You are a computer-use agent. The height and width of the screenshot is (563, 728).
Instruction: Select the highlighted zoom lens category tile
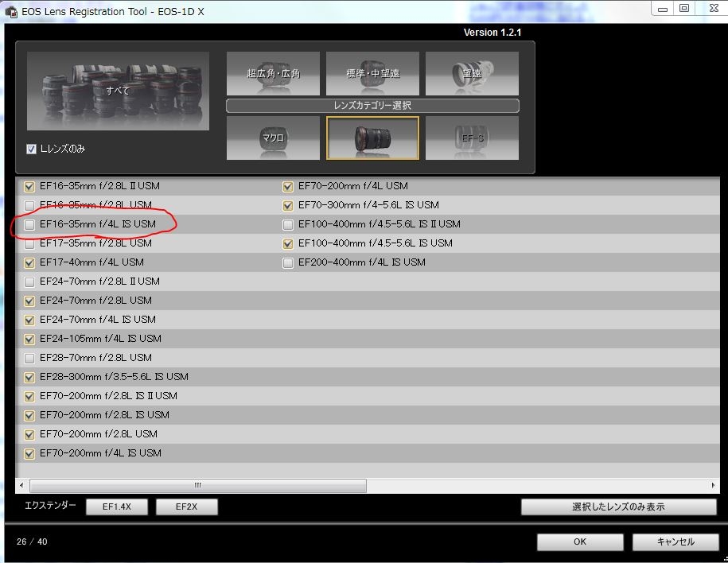(372, 138)
